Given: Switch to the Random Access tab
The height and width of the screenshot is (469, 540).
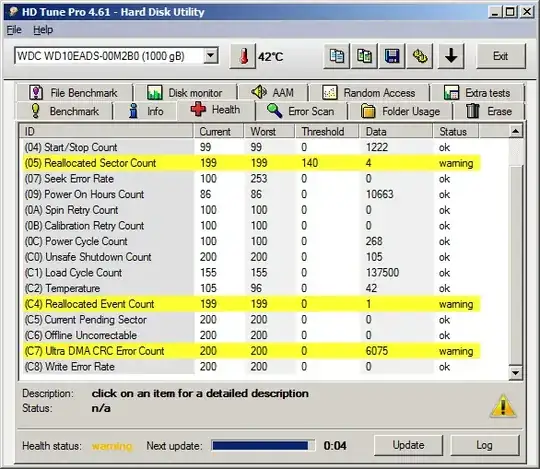Looking at the screenshot, I should (x=369, y=93).
